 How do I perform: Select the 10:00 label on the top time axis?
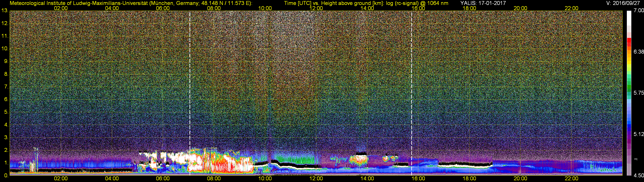[x=265, y=8]
